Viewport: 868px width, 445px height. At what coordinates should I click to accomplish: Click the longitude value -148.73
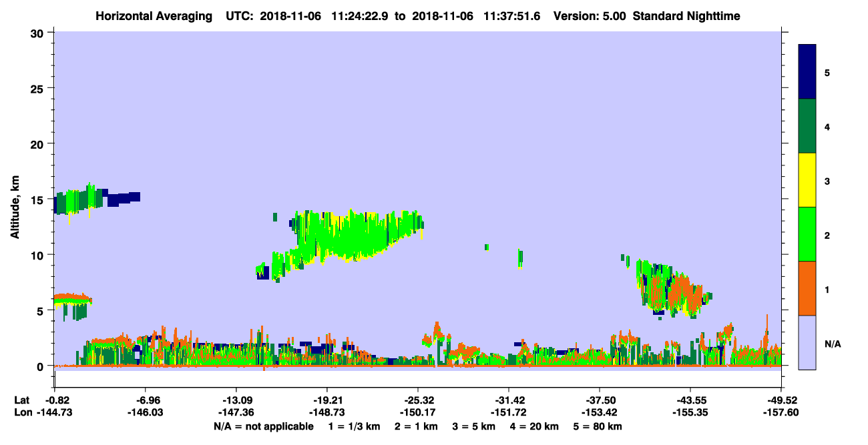tap(327, 413)
